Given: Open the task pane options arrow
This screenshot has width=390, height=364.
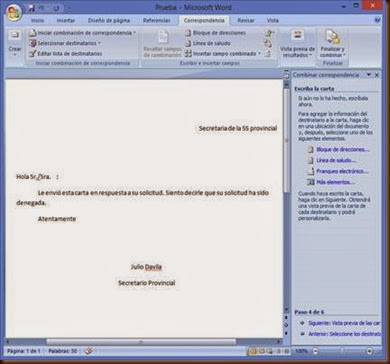Looking at the screenshot, I should point(369,75).
